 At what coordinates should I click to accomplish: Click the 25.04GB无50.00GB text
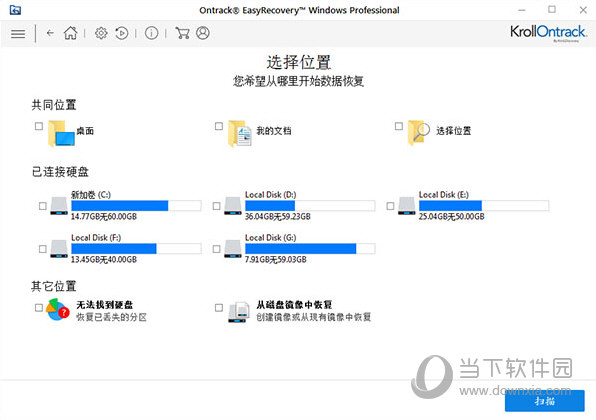click(452, 217)
